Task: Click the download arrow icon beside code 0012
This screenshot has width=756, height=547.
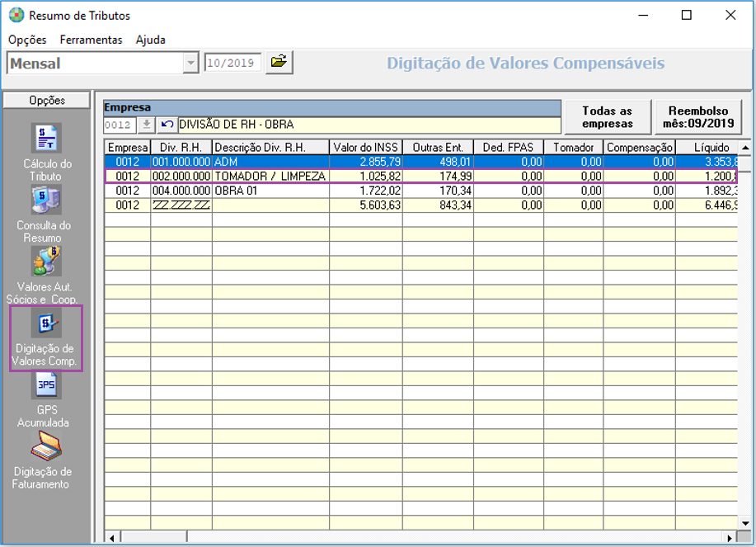Action: 146,125
